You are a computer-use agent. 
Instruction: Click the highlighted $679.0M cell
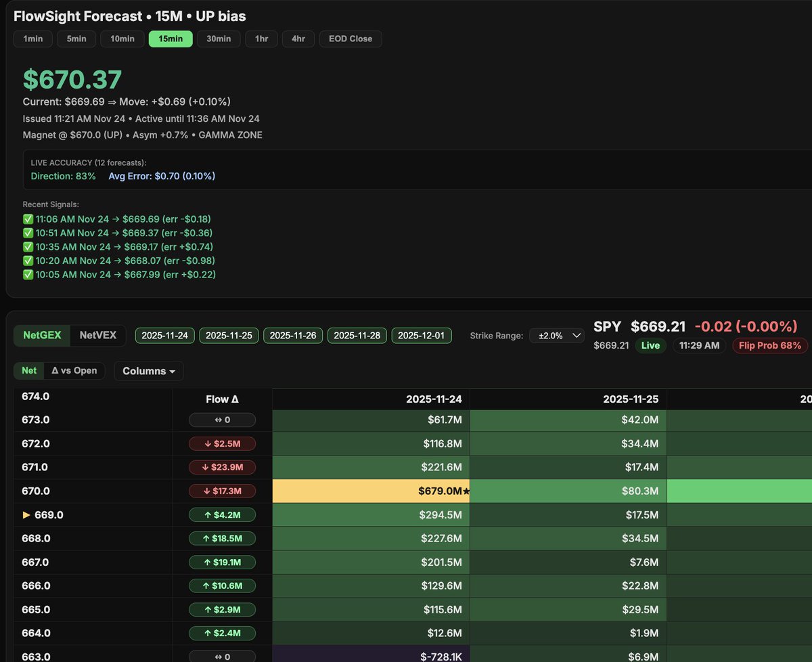(x=371, y=491)
